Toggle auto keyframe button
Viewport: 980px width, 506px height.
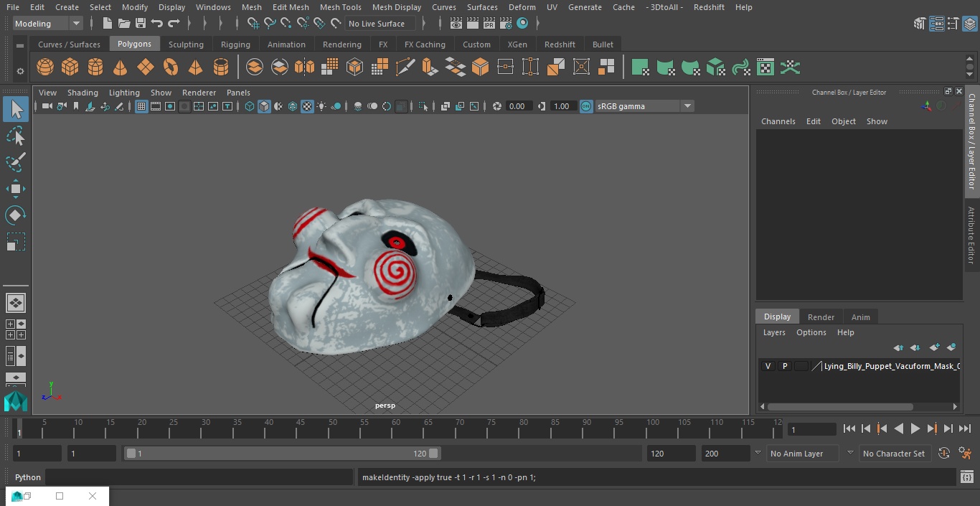click(x=944, y=454)
